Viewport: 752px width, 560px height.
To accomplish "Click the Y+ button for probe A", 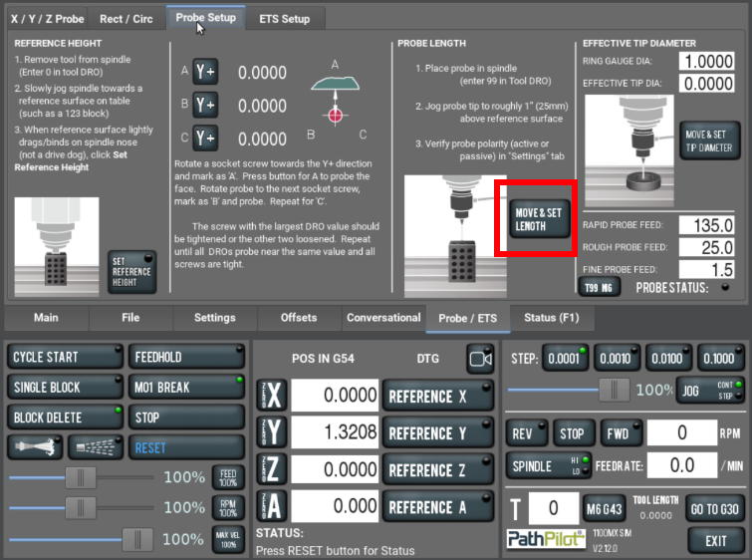I will click(205, 72).
